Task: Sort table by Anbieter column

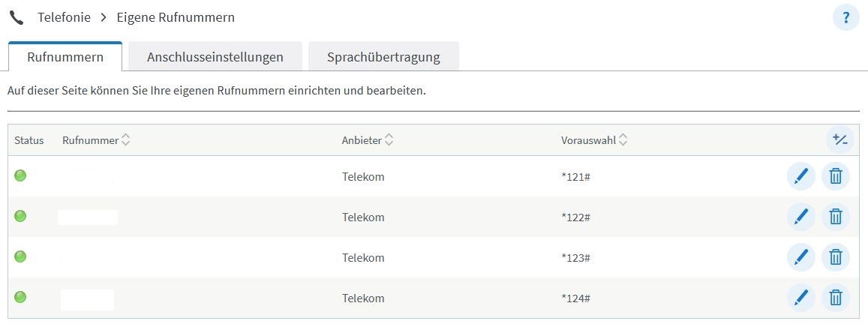Action: [389, 140]
